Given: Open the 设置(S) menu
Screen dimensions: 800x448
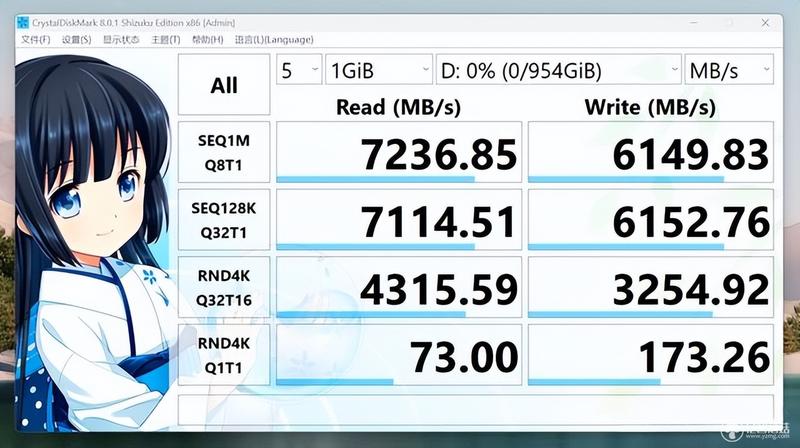Looking at the screenshot, I should [77, 40].
